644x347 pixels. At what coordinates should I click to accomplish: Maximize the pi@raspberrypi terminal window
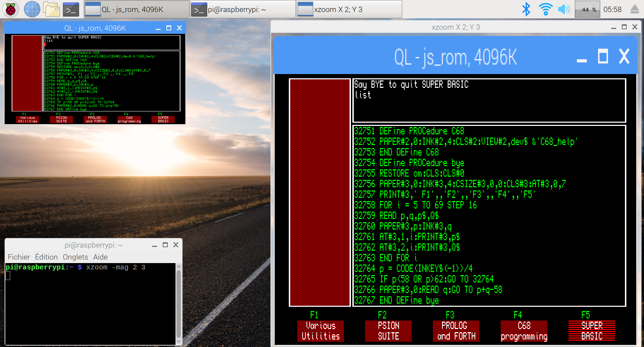click(x=165, y=245)
